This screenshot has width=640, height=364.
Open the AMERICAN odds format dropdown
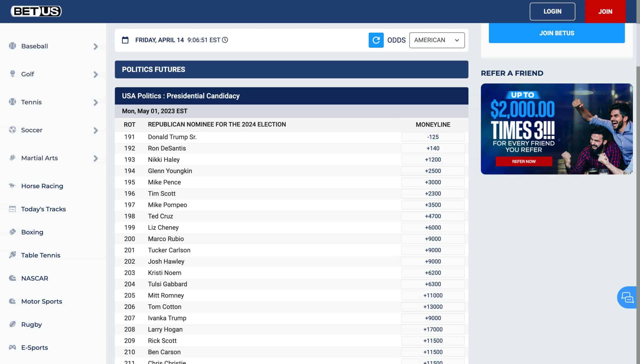pos(437,40)
